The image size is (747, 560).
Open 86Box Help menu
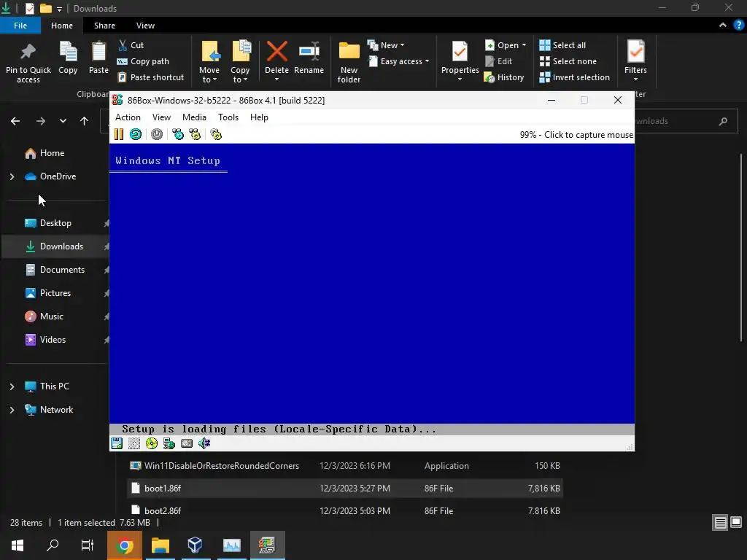(259, 117)
